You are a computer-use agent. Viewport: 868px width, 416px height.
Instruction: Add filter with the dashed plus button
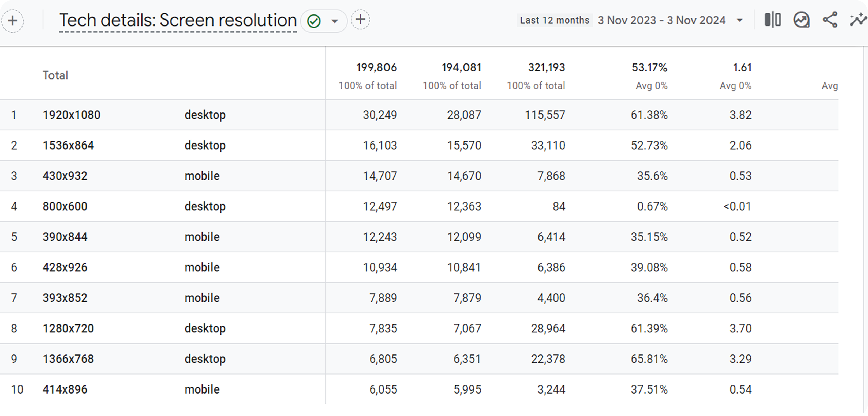360,20
